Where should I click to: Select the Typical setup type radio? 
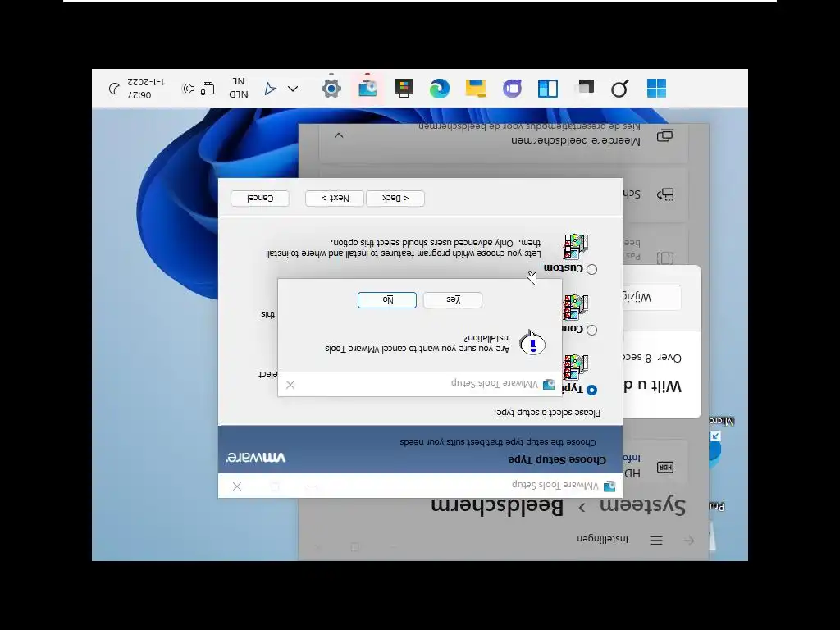[591, 390]
